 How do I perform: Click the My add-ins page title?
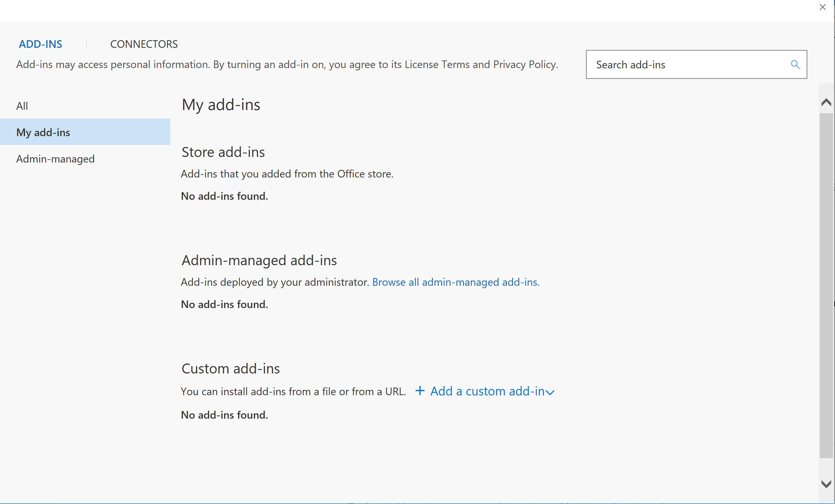point(221,104)
